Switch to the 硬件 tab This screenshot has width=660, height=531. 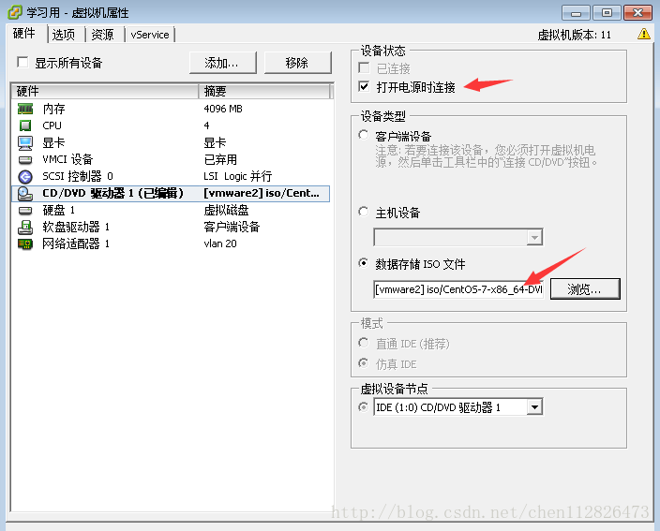(24, 33)
